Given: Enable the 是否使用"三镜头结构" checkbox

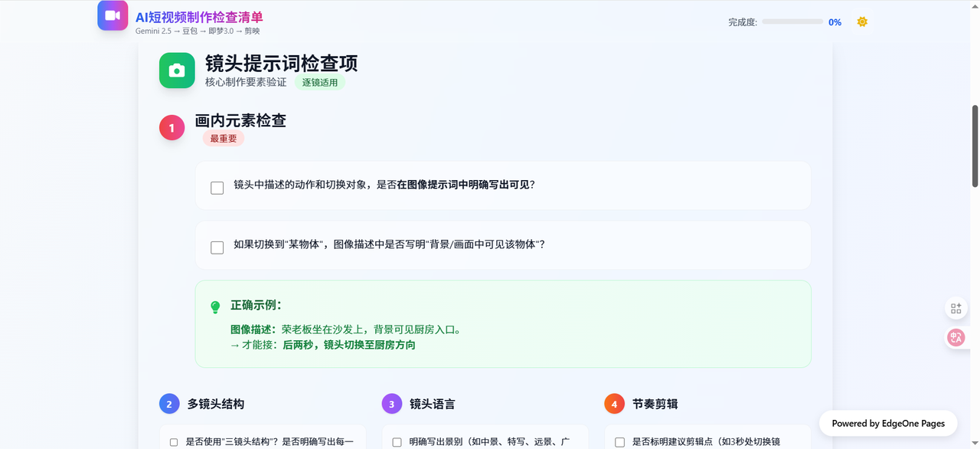Looking at the screenshot, I should click(x=174, y=442).
